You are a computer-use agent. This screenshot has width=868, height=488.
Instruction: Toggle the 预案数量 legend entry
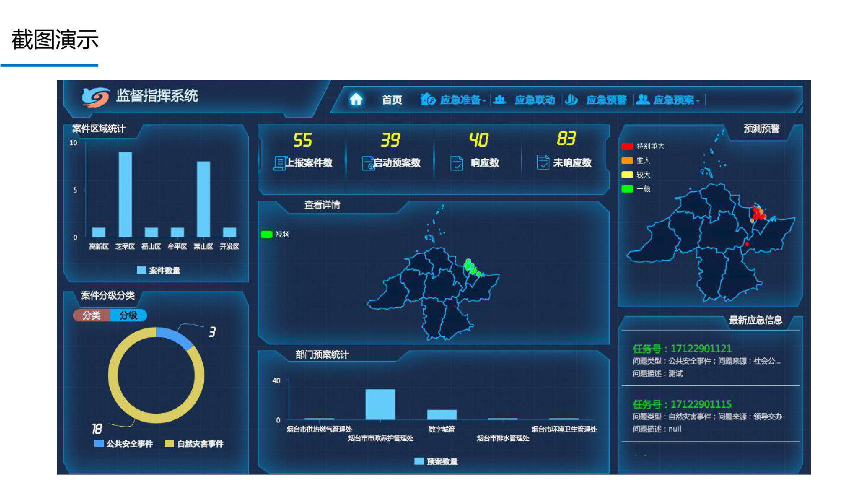[x=436, y=461]
